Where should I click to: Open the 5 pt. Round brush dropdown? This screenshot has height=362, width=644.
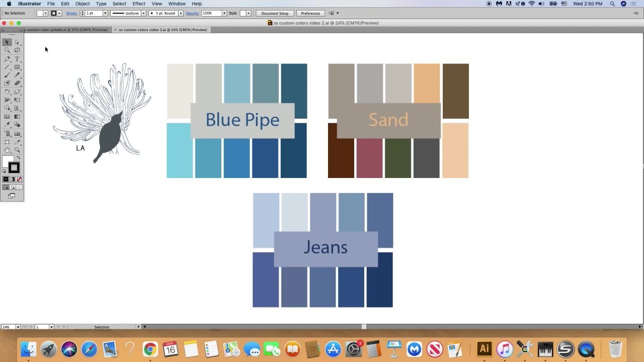(181, 13)
